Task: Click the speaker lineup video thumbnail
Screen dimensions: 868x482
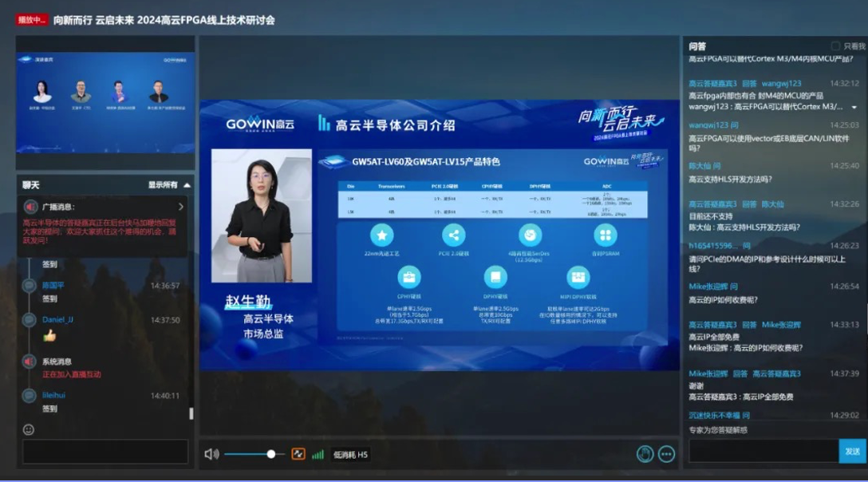Action: tap(105, 102)
